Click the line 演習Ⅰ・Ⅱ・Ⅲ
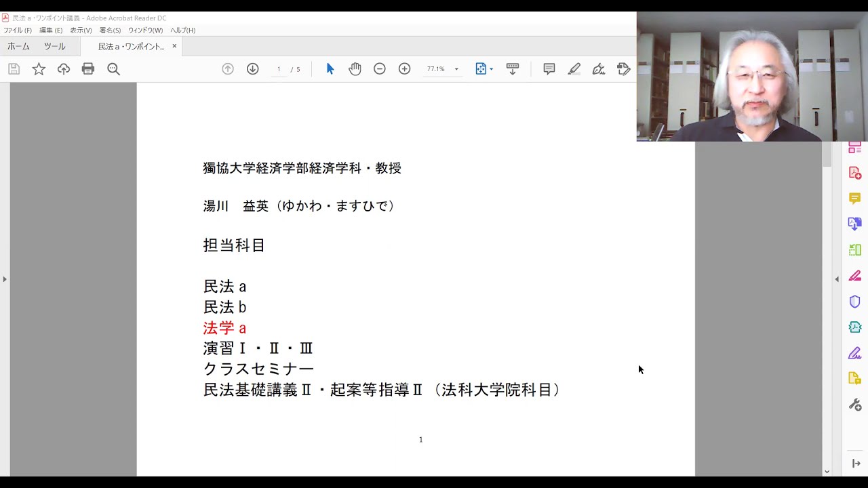 coord(258,348)
